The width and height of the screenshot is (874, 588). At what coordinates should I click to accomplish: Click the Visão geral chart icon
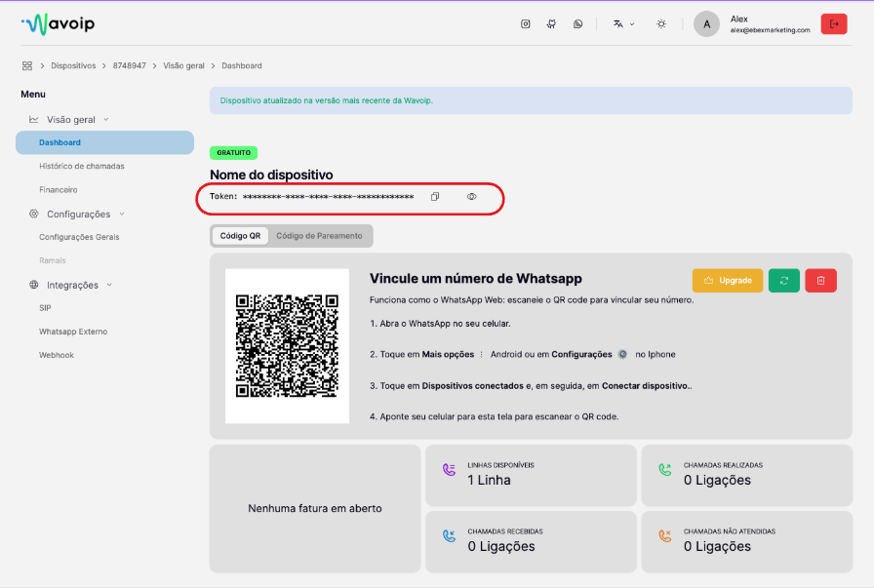pos(33,119)
